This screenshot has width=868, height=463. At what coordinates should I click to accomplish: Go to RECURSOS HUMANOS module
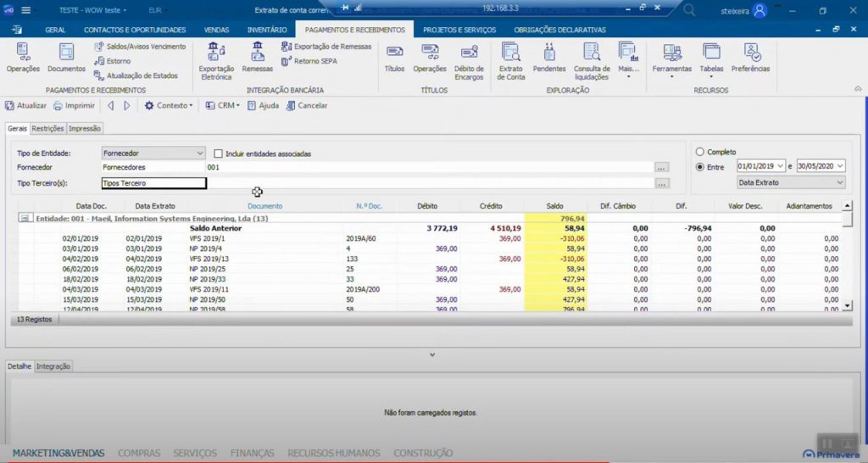point(334,453)
